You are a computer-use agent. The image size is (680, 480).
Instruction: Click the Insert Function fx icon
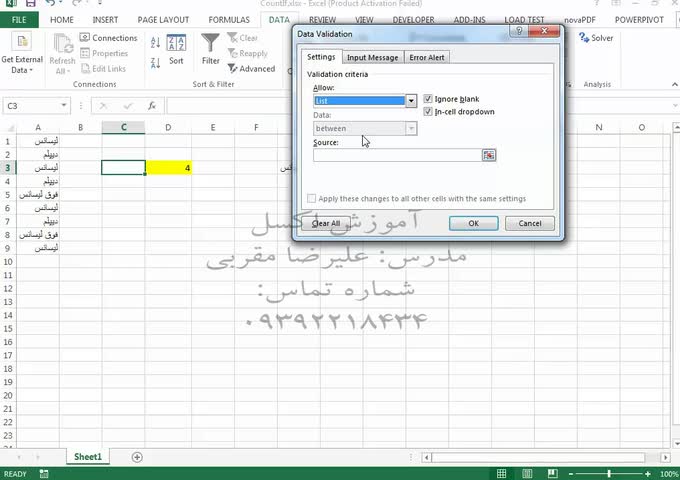tap(152, 106)
